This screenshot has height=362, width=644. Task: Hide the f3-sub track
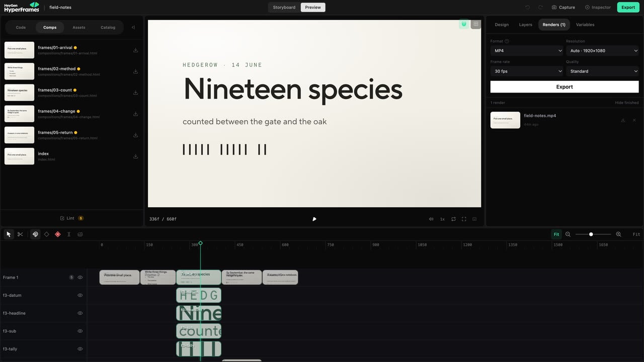point(80,331)
